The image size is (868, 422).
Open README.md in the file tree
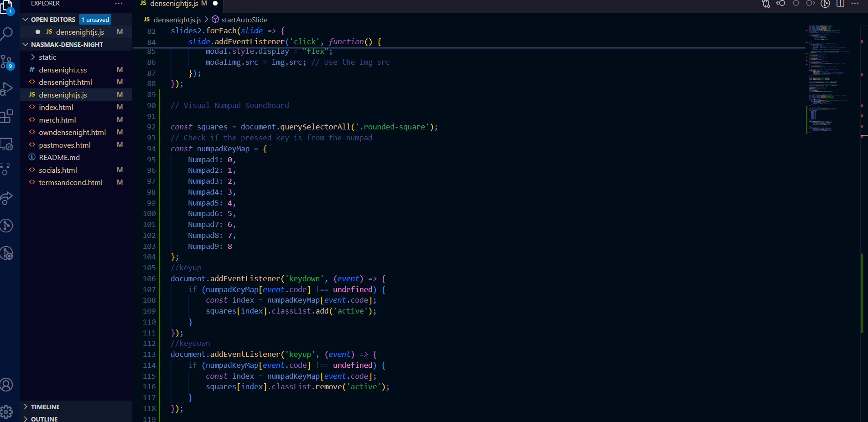pos(59,157)
